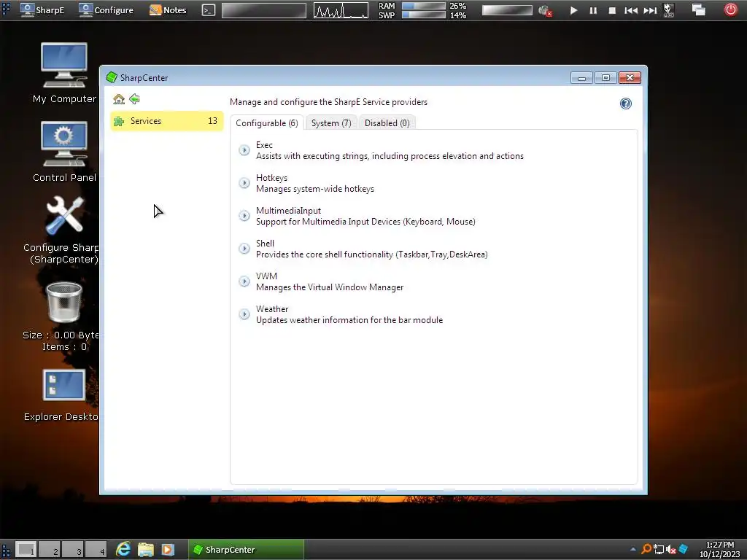This screenshot has width=747, height=560.
Task: Skip to previous track
Action: [x=631, y=10]
